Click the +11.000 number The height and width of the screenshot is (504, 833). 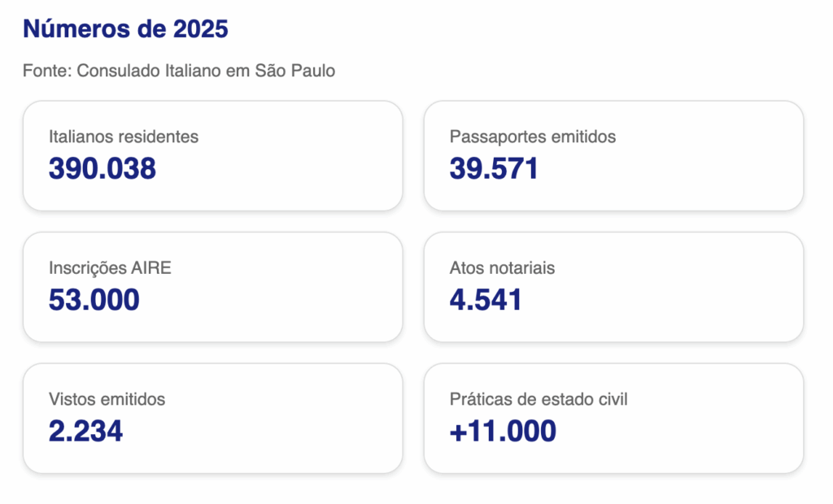coord(503,431)
